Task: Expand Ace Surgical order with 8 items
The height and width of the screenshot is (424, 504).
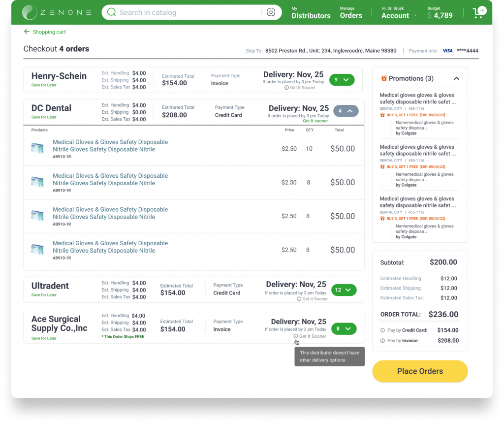Action: pyautogui.click(x=343, y=328)
